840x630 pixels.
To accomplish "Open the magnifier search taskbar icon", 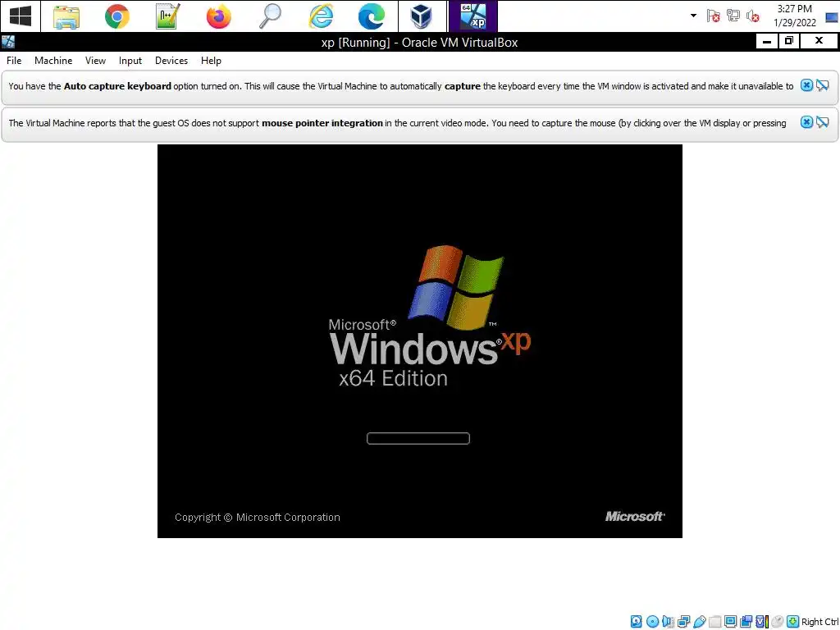I will 270,16.
